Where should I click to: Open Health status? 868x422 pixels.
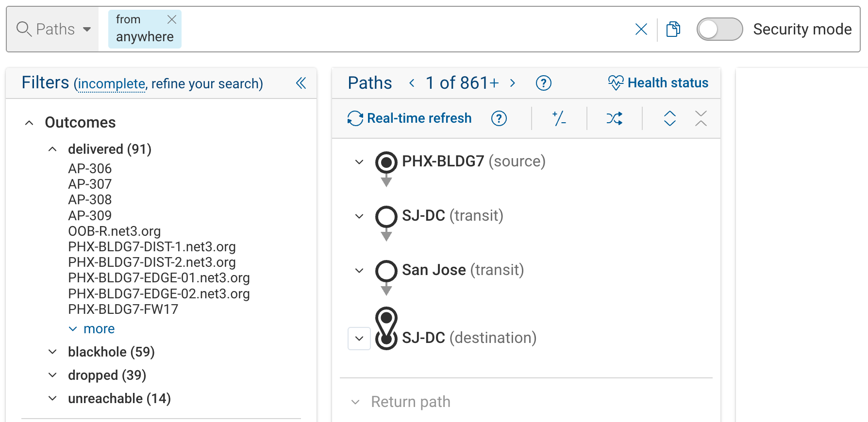click(x=658, y=83)
